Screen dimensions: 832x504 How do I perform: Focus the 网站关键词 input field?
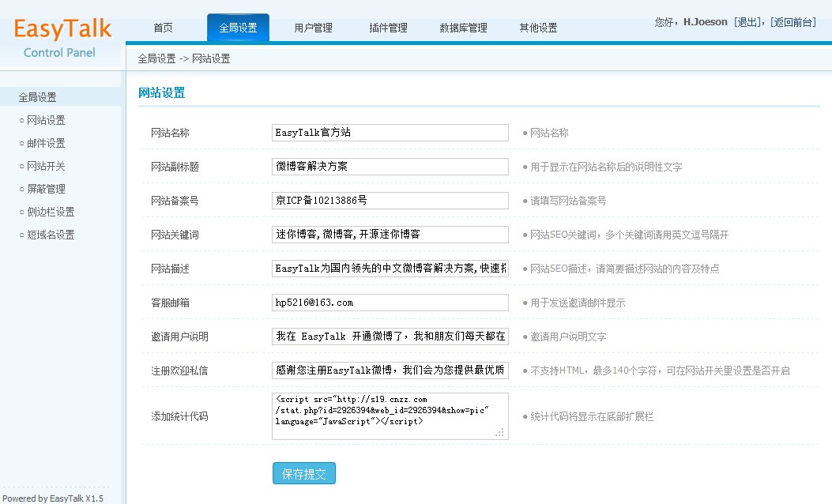pos(390,235)
